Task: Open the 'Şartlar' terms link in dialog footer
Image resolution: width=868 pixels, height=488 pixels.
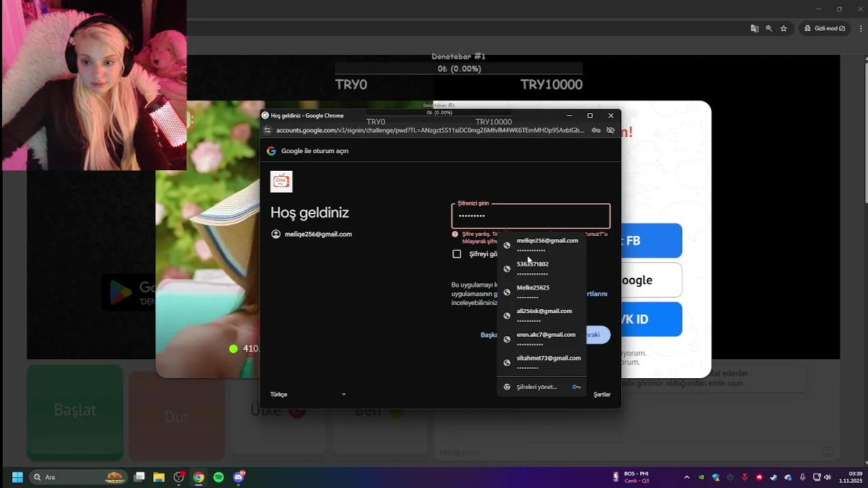Action: pos(602,394)
